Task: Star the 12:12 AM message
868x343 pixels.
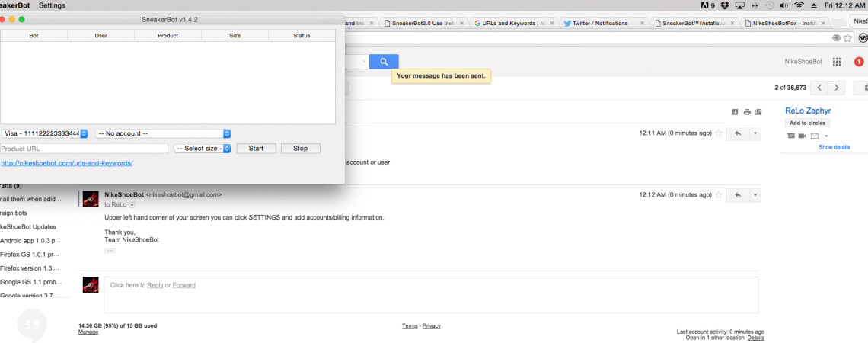Action: tap(718, 195)
